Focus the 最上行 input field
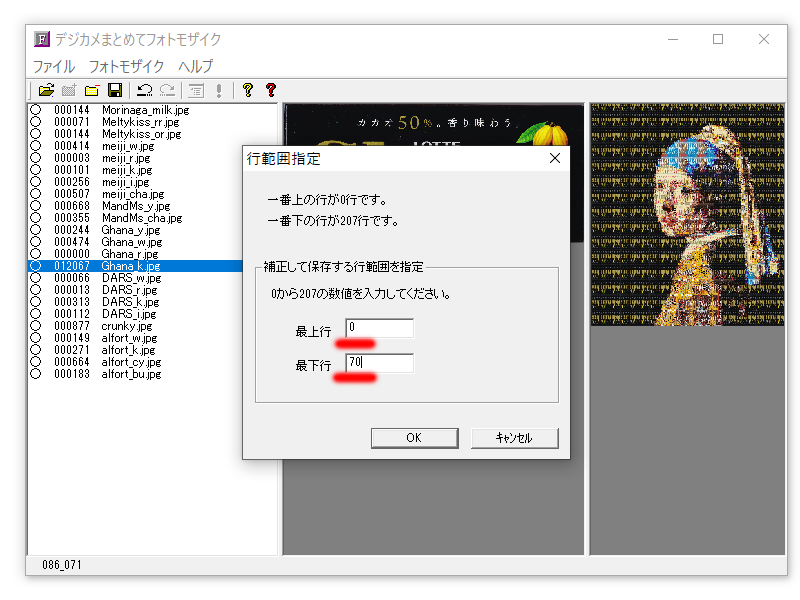Screen dimensions: 800x600 (380, 328)
